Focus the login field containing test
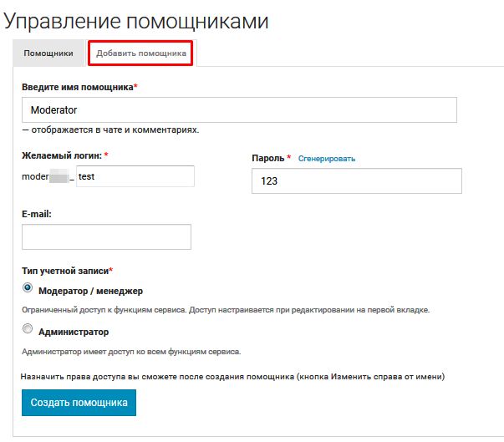504x442 pixels. (x=135, y=176)
